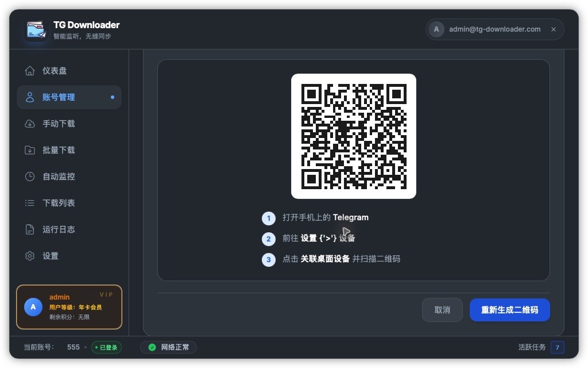Click the TG Downloader app logo

tap(36, 30)
